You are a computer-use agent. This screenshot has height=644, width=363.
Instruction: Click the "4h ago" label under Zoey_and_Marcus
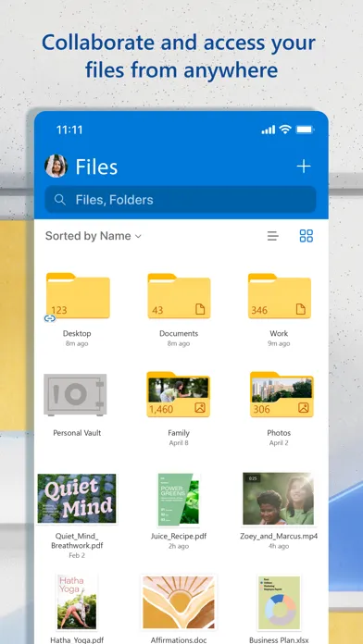(x=279, y=546)
